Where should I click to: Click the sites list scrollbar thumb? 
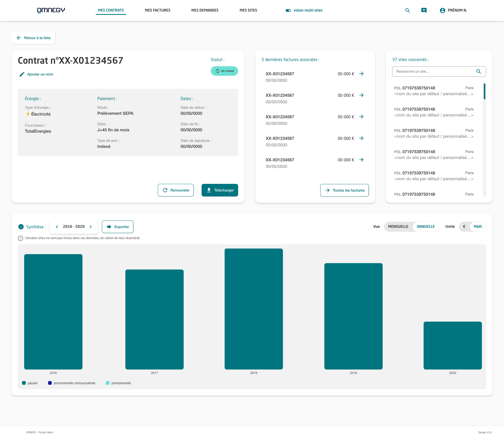484,91
